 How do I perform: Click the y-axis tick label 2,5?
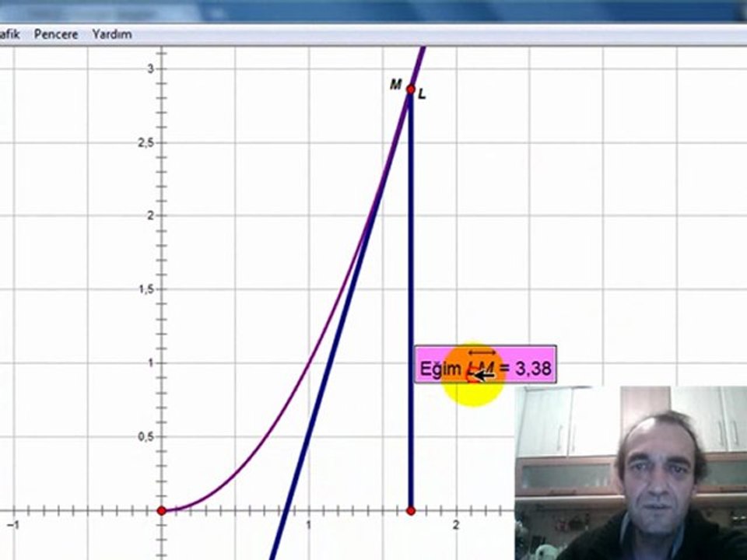click(x=146, y=143)
